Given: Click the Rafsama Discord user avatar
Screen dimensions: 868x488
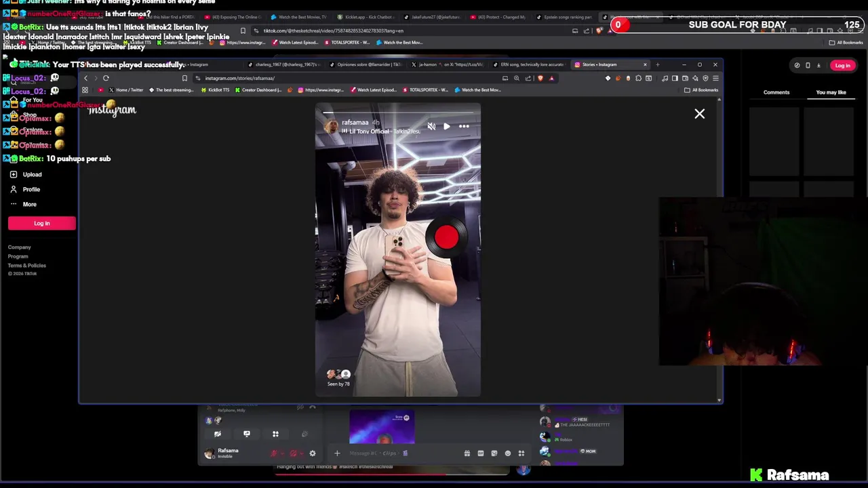Looking at the screenshot, I should coord(209,453).
